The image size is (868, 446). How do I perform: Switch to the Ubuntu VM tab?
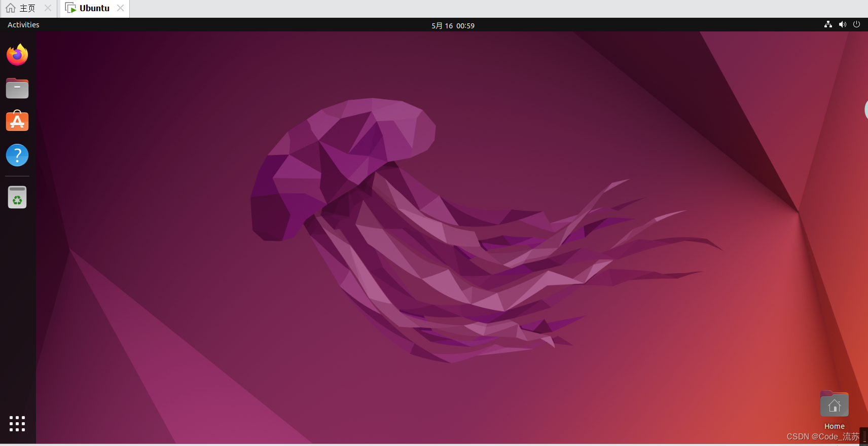coord(94,8)
